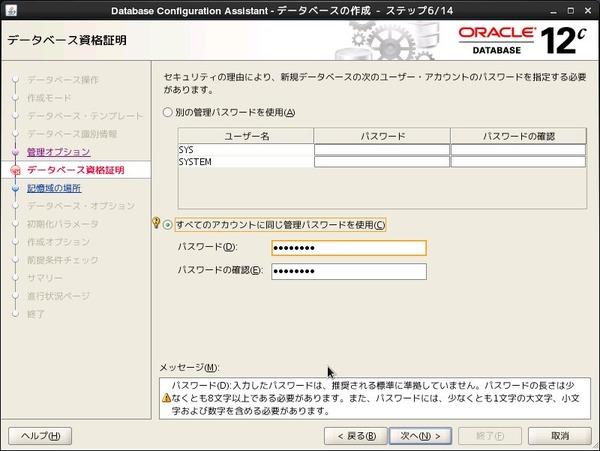This screenshot has height=451, width=600.
Task: Close the Database Configuration Assistant window
Action: (x=588, y=11)
